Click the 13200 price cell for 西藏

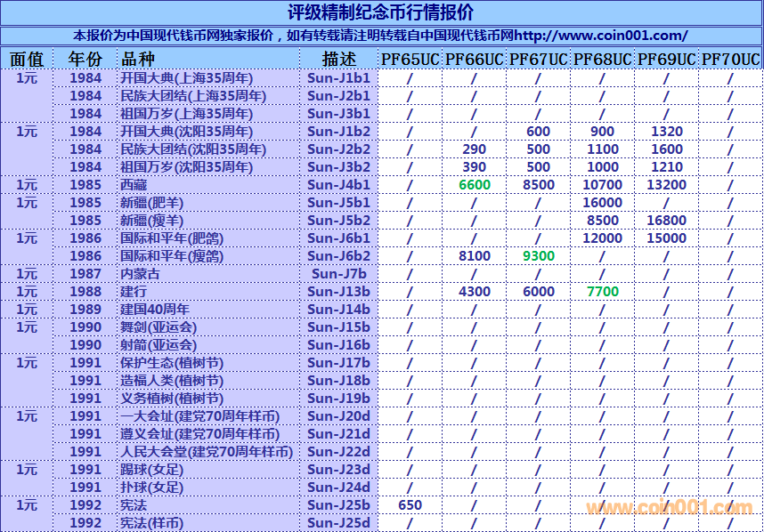pyautogui.click(x=666, y=185)
